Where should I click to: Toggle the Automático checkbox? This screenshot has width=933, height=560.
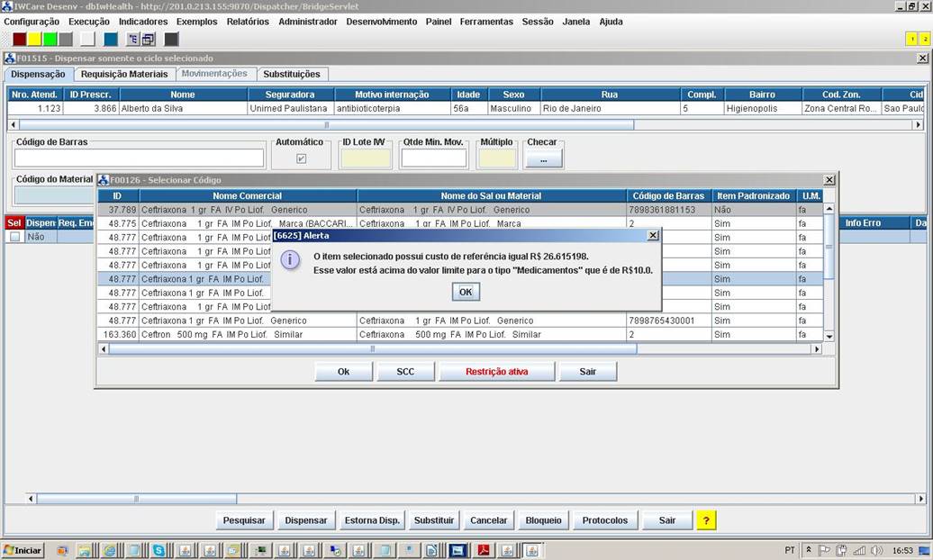point(302,158)
